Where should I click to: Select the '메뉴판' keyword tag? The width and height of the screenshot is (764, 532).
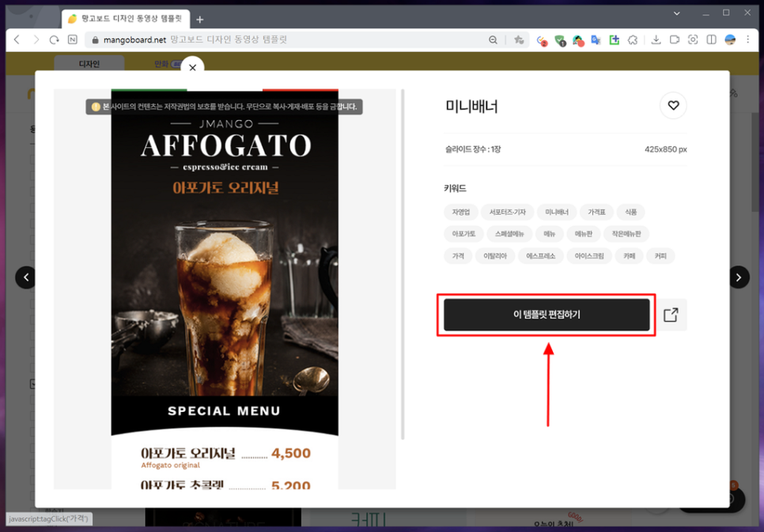[583, 234]
